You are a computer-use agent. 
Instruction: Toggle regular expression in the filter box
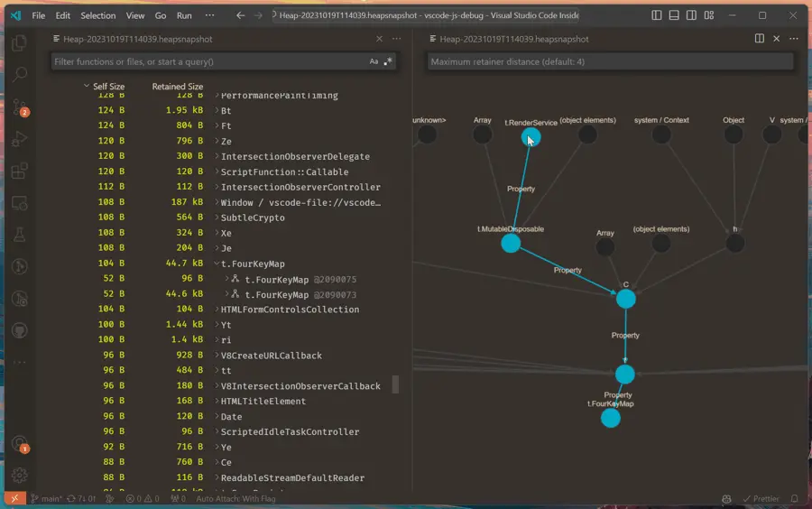388,61
